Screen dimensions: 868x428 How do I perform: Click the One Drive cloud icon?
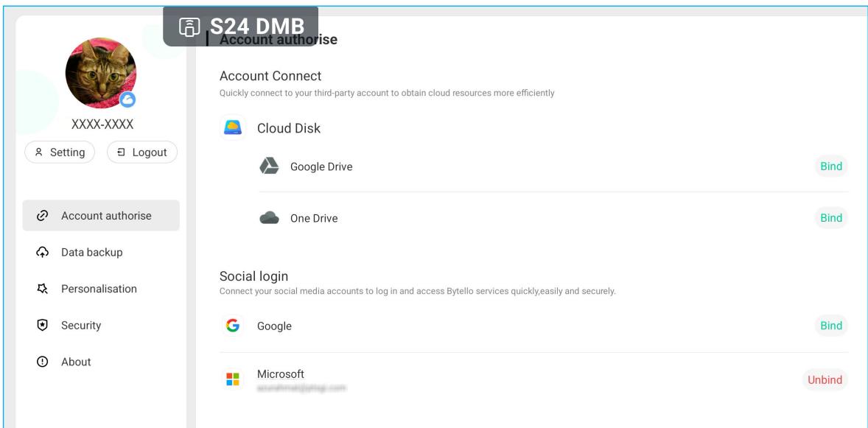point(269,218)
